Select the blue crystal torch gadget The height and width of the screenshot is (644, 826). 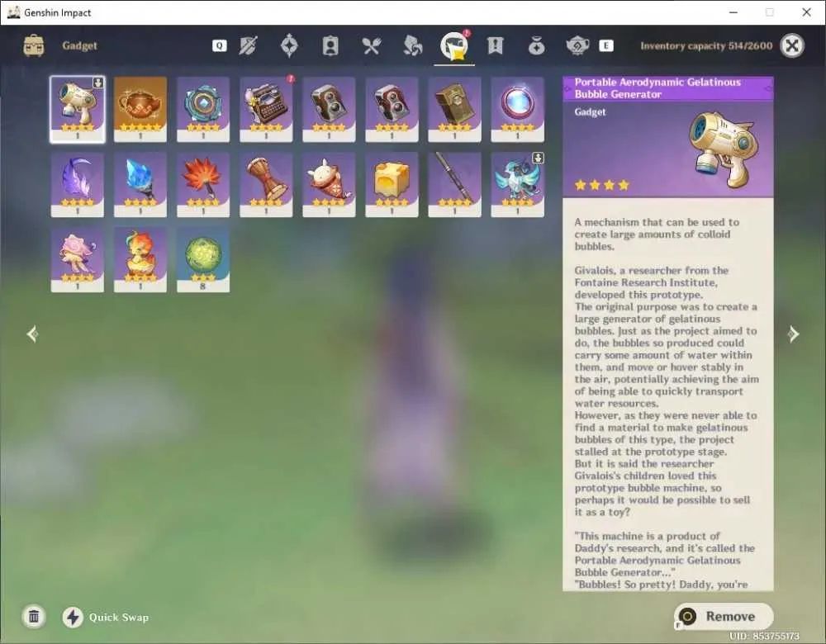click(x=140, y=185)
